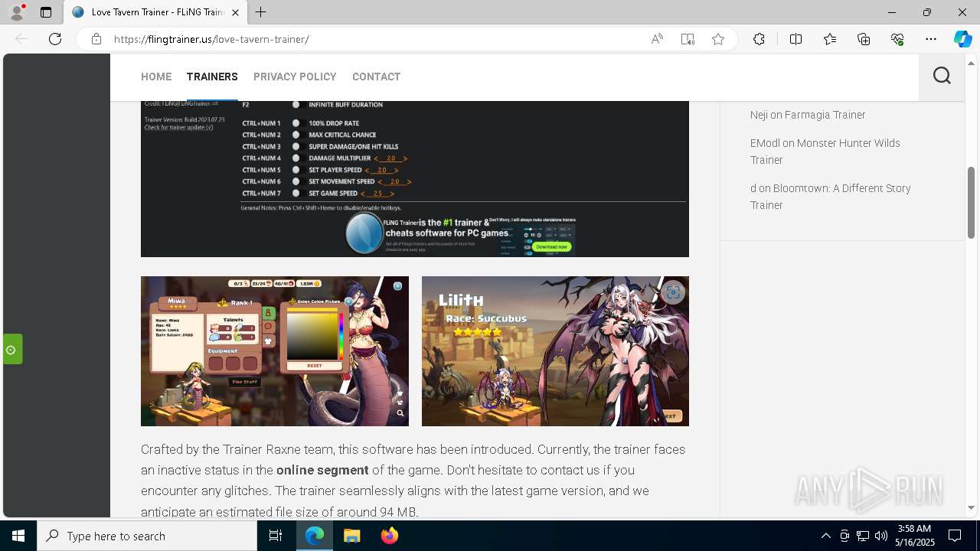Open Tab actions menu icon
Image resolution: width=980 pixels, height=551 pixels.
pyautogui.click(x=46, y=12)
